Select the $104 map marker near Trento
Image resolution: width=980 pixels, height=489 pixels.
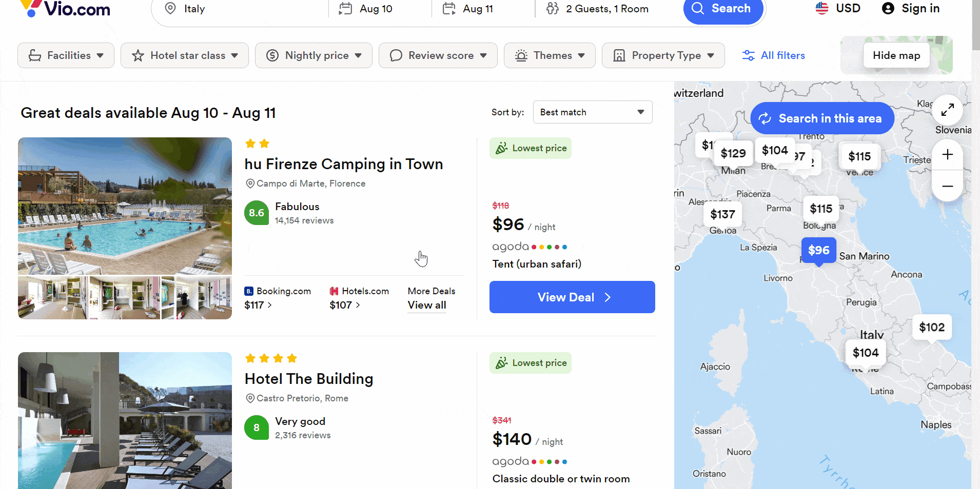coord(775,150)
